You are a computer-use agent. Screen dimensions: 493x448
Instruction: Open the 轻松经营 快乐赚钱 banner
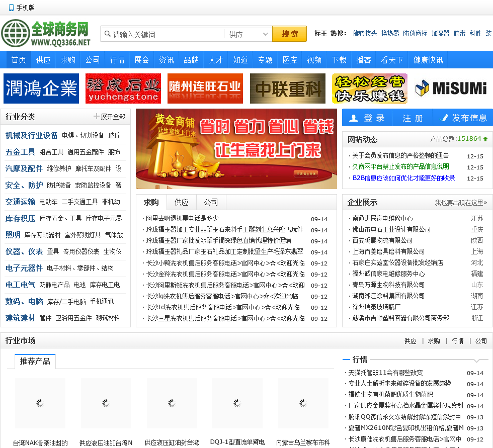tap(370, 88)
